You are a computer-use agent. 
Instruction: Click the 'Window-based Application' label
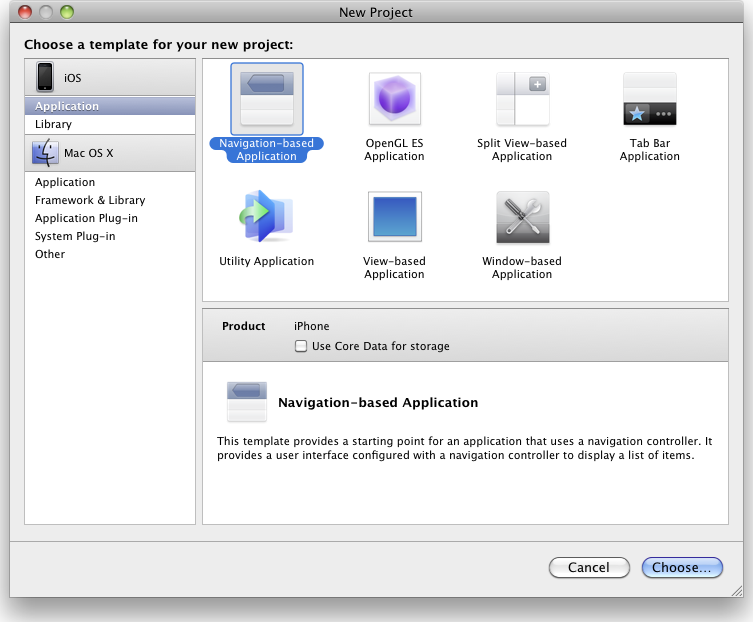522,268
